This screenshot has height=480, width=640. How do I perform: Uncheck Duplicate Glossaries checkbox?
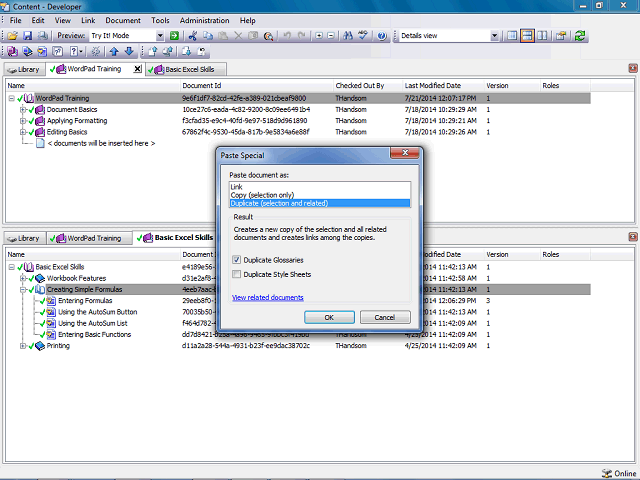coord(236,260)
